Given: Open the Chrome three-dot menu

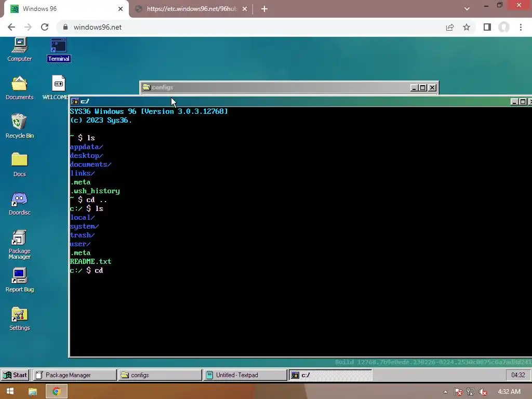Looking at the screenshot, I should 521,27.
